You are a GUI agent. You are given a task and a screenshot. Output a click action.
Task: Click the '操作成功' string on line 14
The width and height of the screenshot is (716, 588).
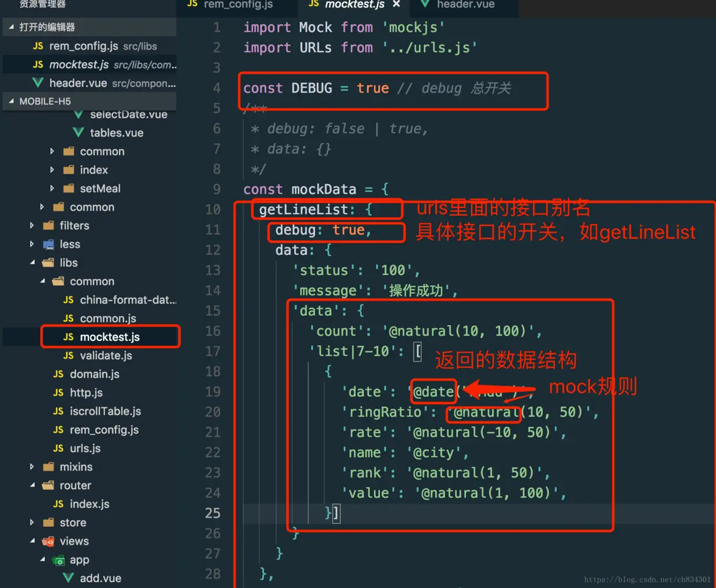tap(415, 290)
